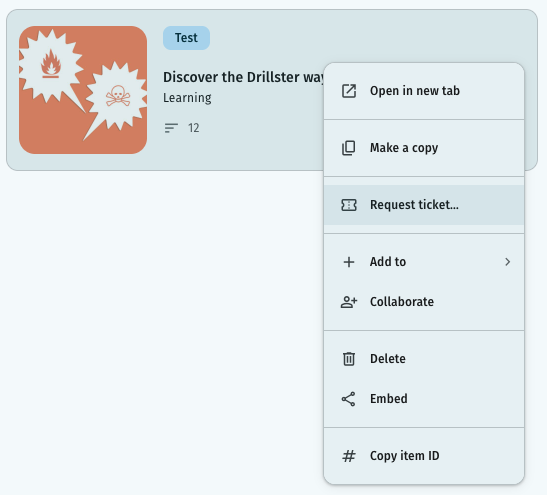Select Make a copy from the menu
Viewport: 547px width, 495px height.
pyautogui.click(x=424, y=148)
